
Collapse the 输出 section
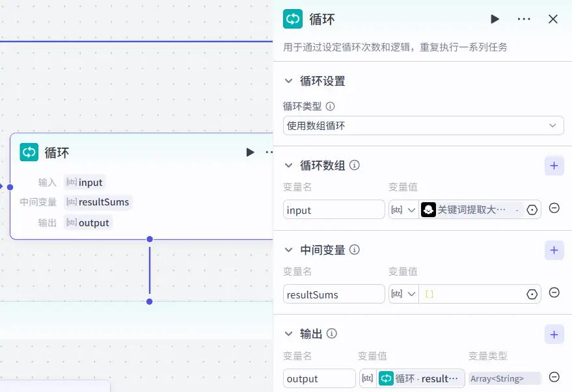[x=289, y=334]
